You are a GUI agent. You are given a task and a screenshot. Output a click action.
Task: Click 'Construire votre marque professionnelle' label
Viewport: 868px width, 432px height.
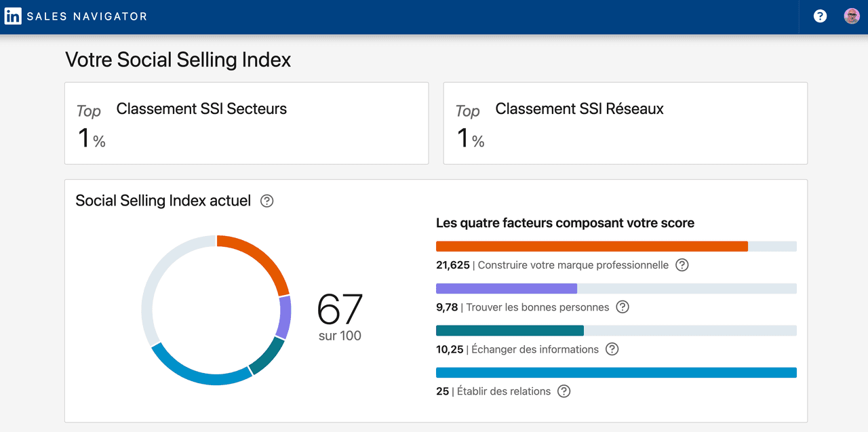click(x=573, y=265)
